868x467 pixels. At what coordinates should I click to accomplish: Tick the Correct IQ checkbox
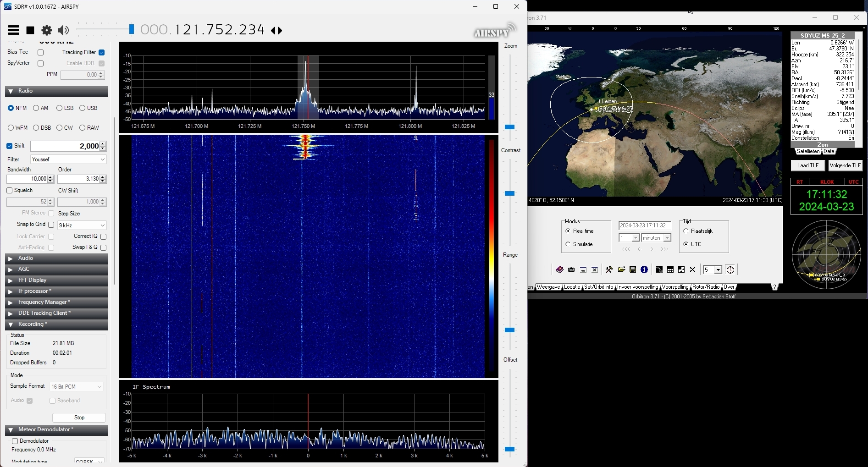coord(104,236)
